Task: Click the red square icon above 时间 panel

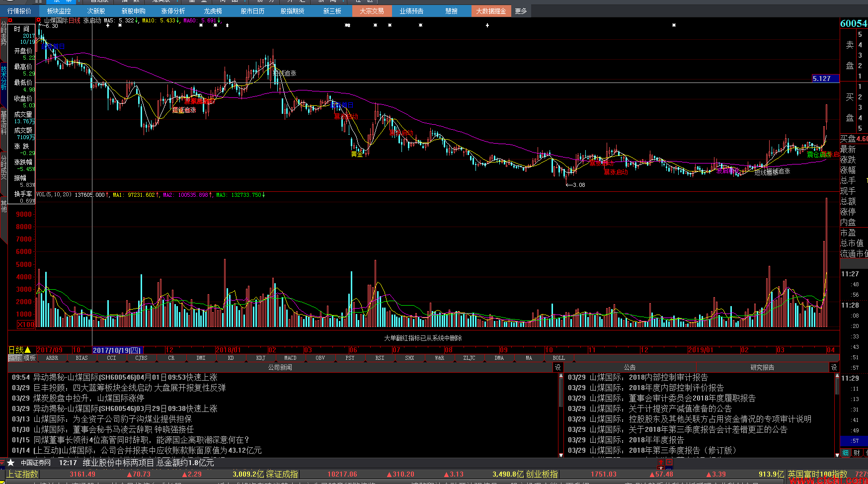Action: pos(10,20)
